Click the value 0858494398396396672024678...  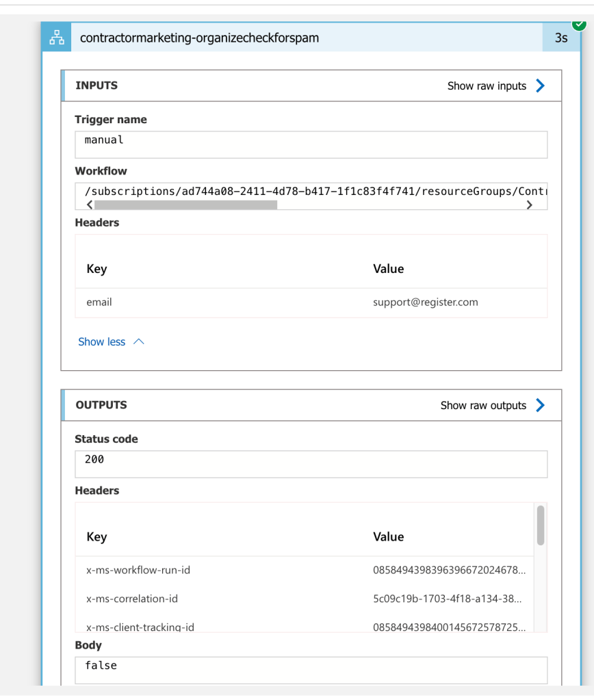coord(450,570)
